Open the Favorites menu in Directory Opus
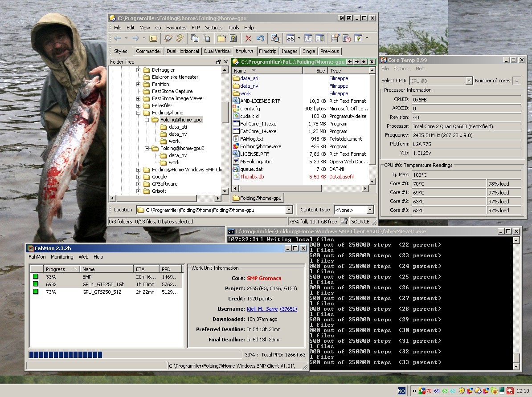 tap(176, 28)
